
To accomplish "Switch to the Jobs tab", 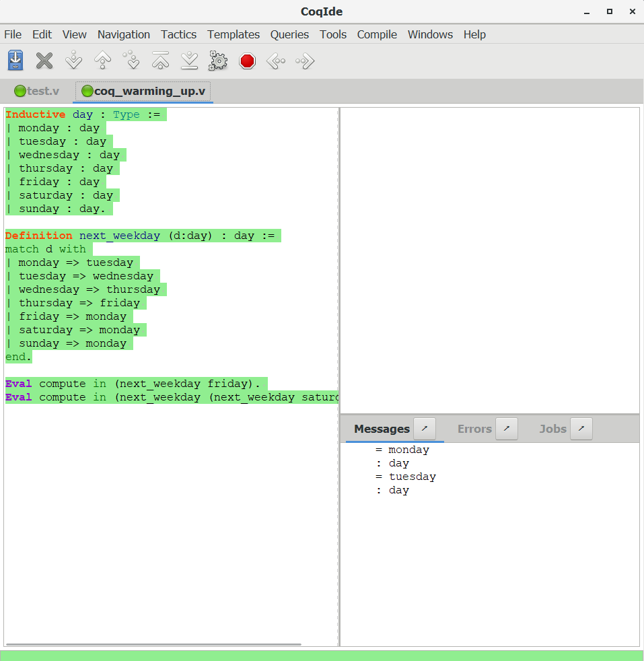I will tap(553, 429).
